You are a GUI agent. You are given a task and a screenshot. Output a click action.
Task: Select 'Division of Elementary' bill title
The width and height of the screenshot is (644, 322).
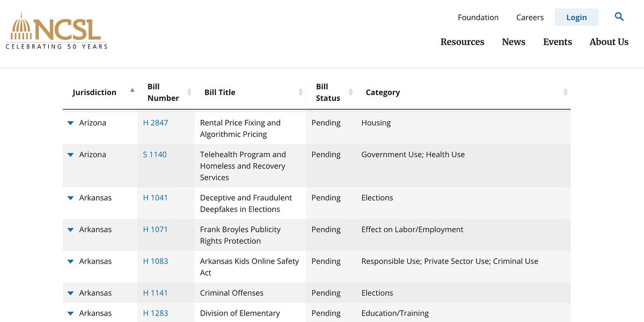click(x=240, y=313)
